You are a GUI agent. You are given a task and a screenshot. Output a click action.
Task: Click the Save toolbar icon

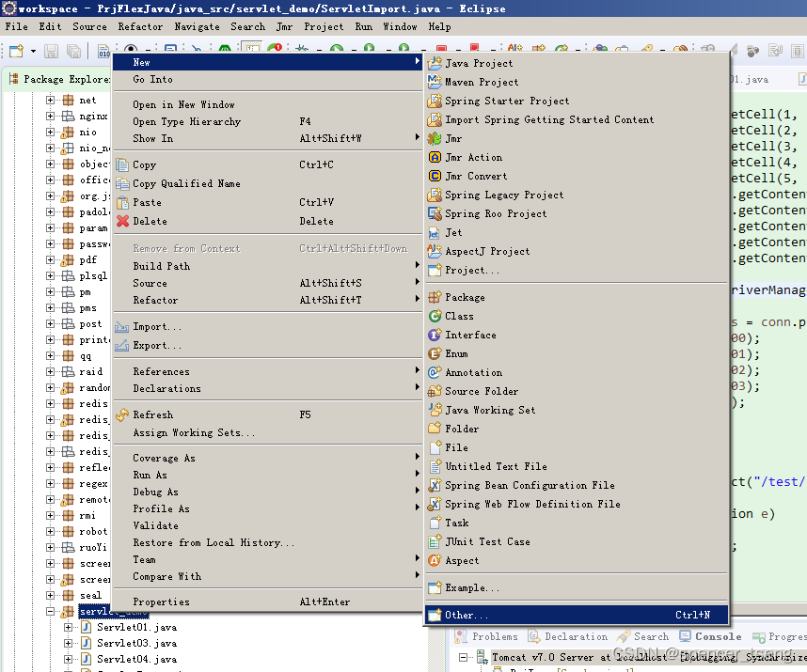pos(51,51)
